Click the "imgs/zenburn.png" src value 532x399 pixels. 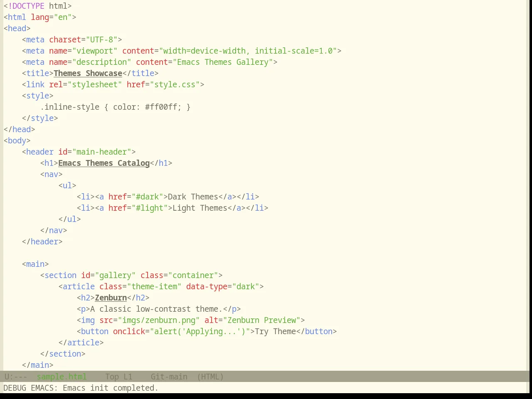pos(159,320)
